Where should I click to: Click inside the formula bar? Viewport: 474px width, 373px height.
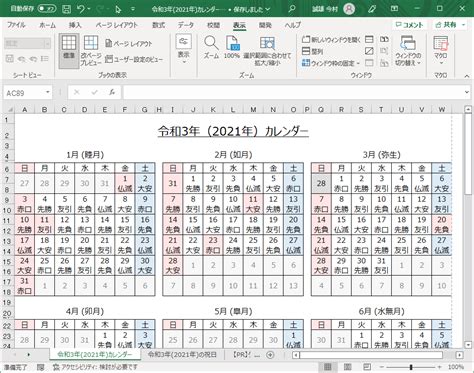point(293,92)
